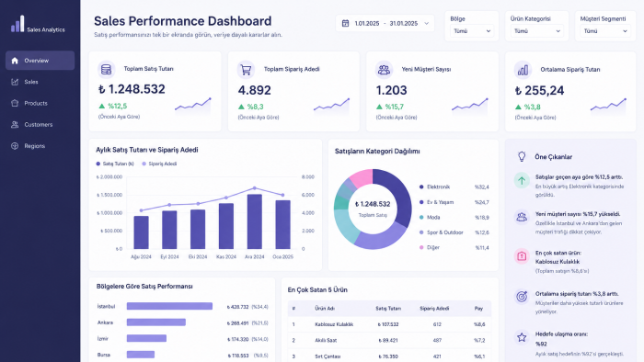Click the Bölgelere Göre Satış Performansı heading

[x=144, y=287]
